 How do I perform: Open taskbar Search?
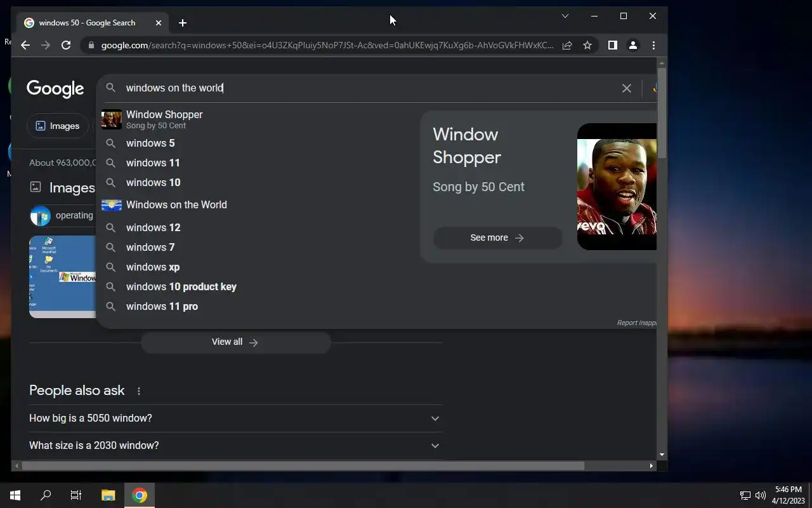click(46, 495)
